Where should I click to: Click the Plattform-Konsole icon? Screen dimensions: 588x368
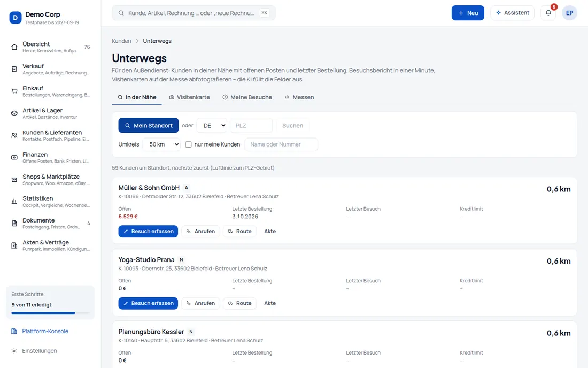14,331
